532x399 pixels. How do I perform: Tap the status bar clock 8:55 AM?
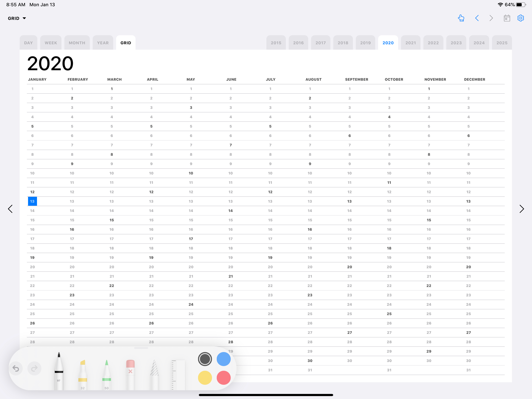16,4
